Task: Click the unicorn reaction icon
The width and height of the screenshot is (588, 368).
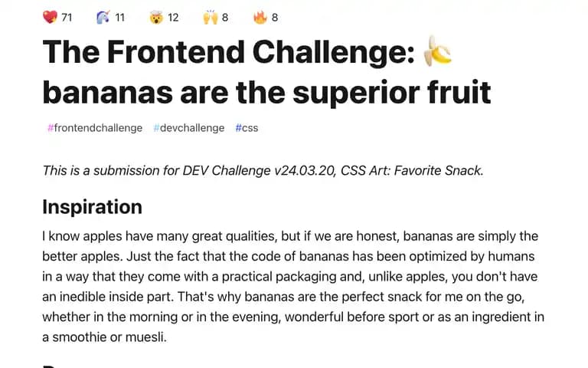Action: pyautogui.click(x=103, y=18)
